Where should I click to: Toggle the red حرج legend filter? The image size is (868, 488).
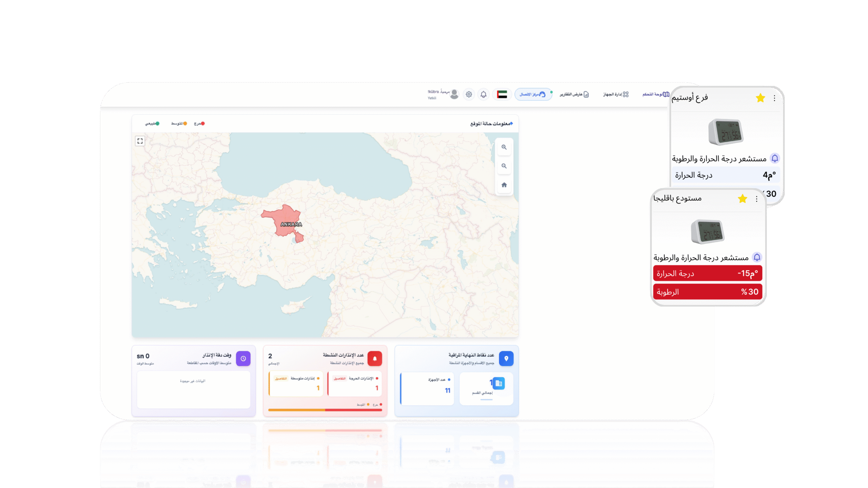(x=199, y=124)
